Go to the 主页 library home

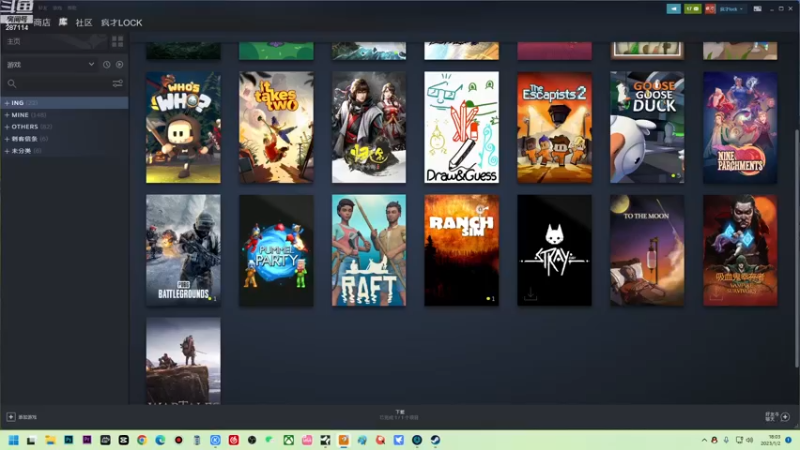point(14,41)
